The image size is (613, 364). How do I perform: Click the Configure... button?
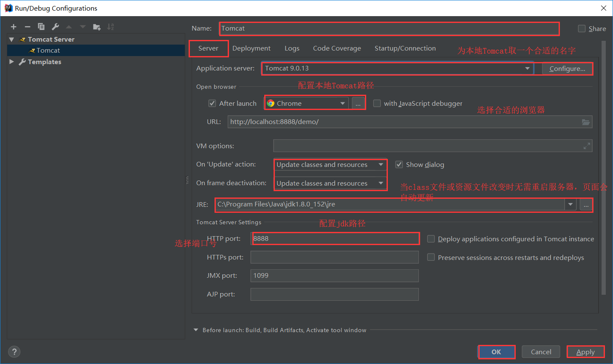tap(567, 68)
